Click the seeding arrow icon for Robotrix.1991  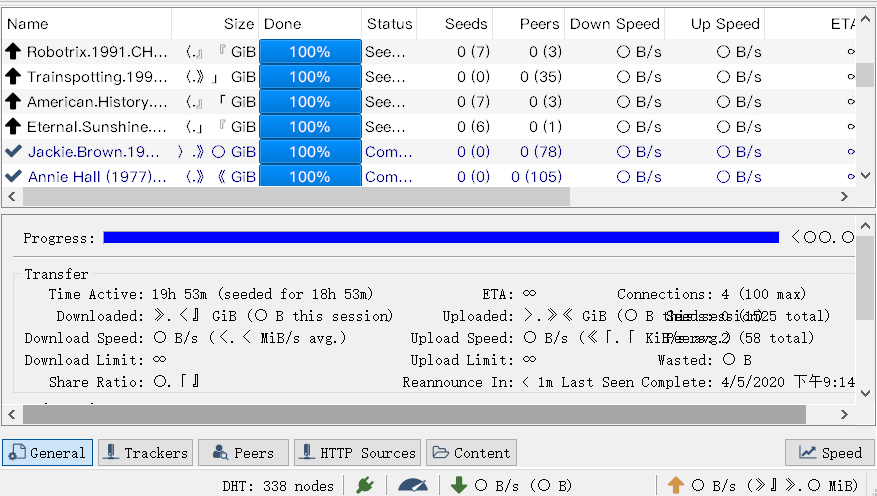(13, 52)
